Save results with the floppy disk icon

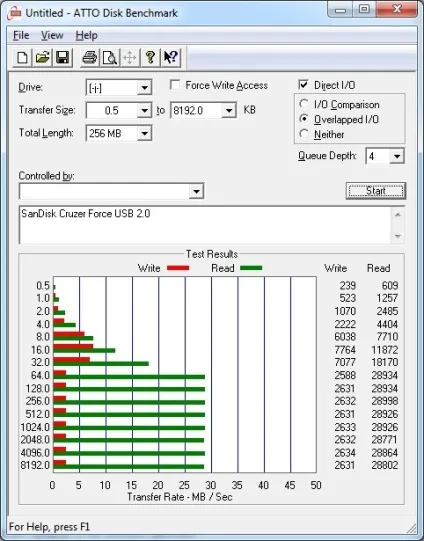(x=62, y=57)
